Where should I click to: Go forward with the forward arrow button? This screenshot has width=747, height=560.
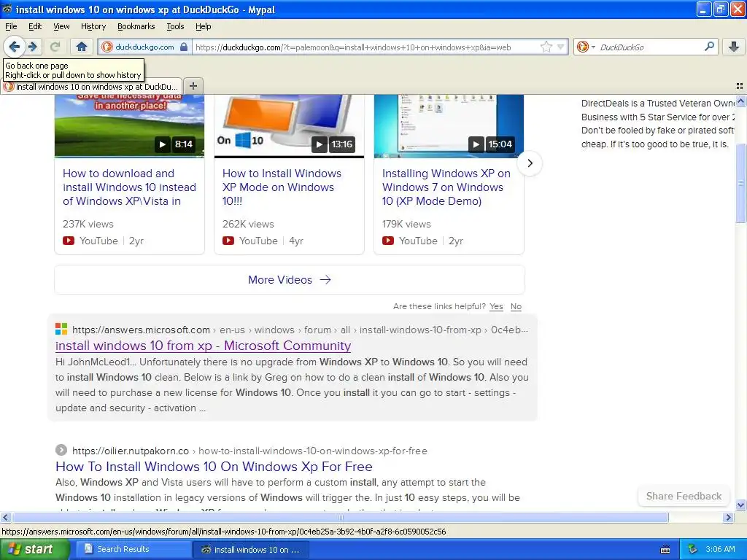(x=33, y=47)
